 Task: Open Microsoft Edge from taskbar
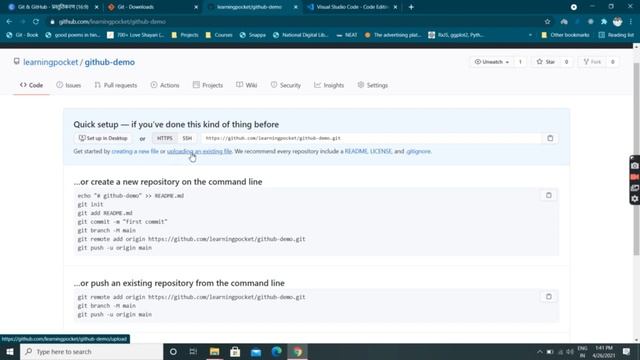277,351
